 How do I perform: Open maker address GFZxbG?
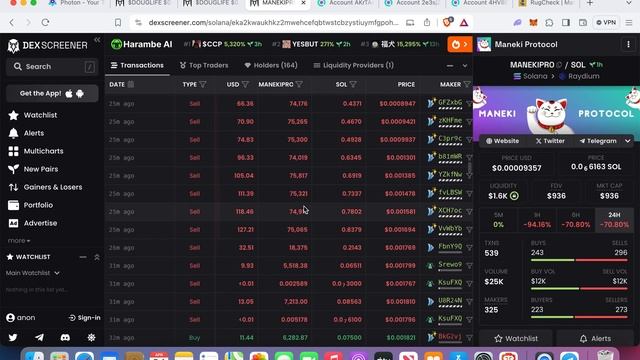pos(450,103)
